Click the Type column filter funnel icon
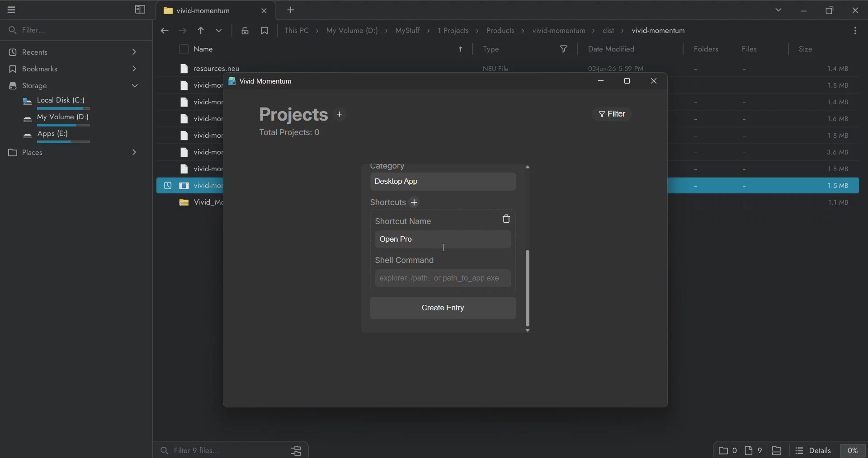 (564, 49)
